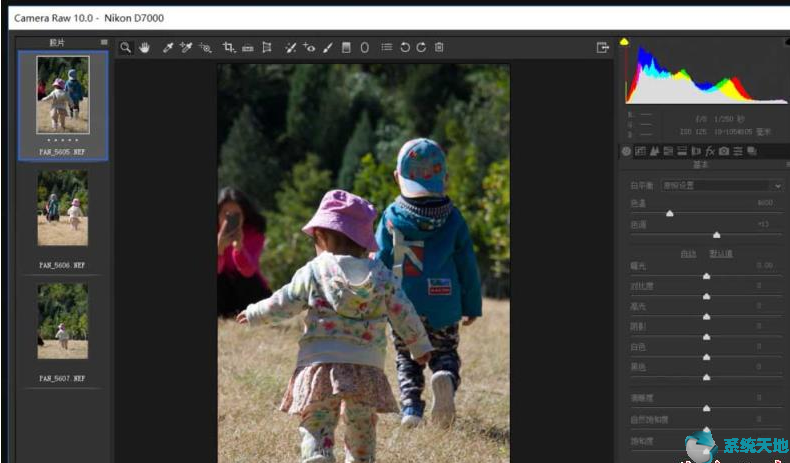Viewport: 790px width, 463px height.
Task: Select the Straighten tool
Action: point(247,47)
